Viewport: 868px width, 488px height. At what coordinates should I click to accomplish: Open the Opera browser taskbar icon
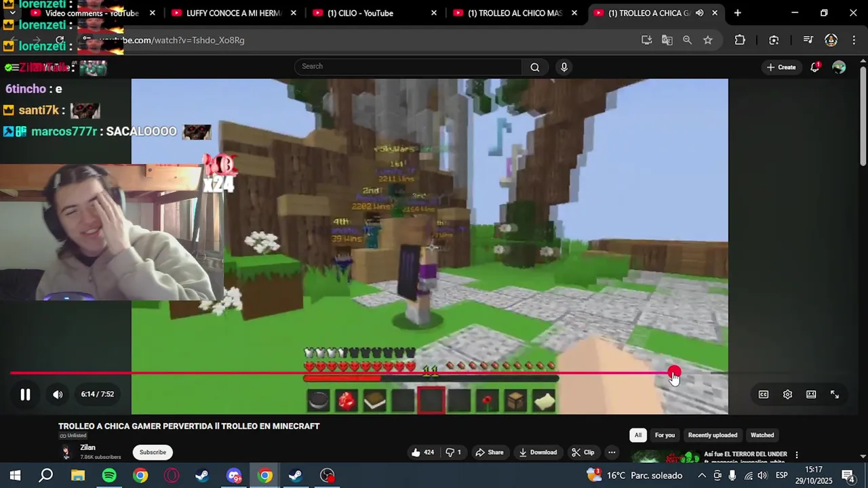point(172,476)
